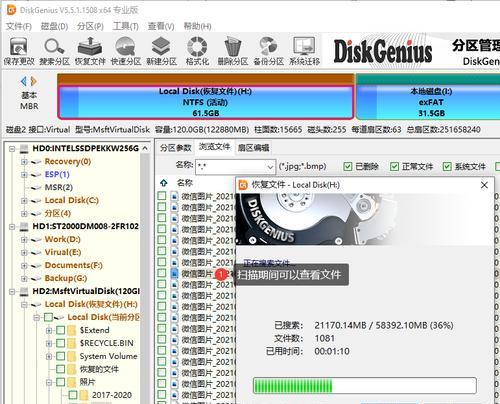500x404 pixels.
Task: Check the 照片 folder checkbox
Action: coord(60,382)
